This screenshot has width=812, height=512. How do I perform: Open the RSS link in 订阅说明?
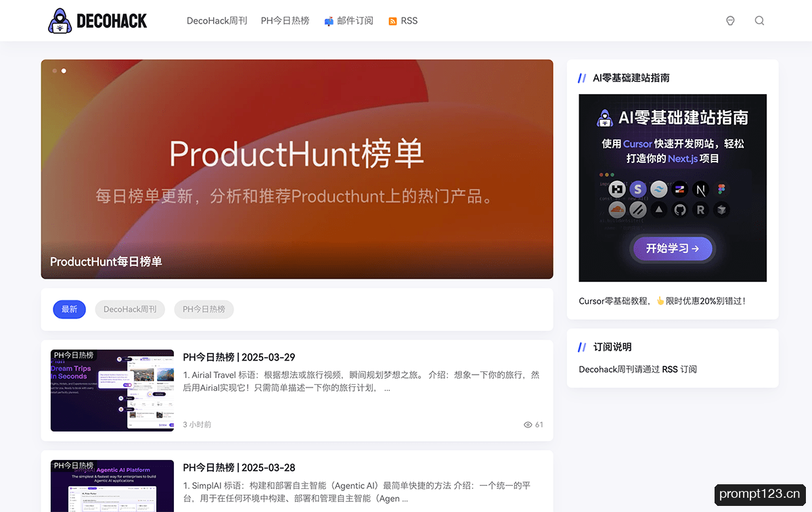669,369
